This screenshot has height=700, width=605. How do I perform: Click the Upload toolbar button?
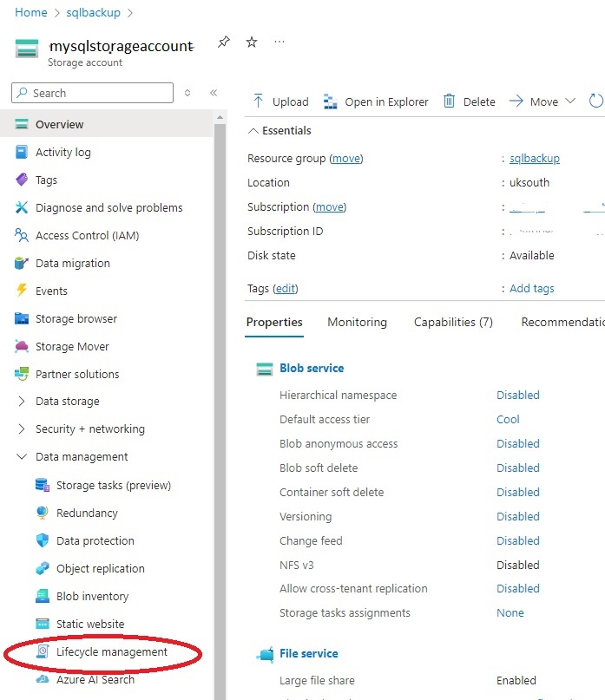tap(281, 101)
